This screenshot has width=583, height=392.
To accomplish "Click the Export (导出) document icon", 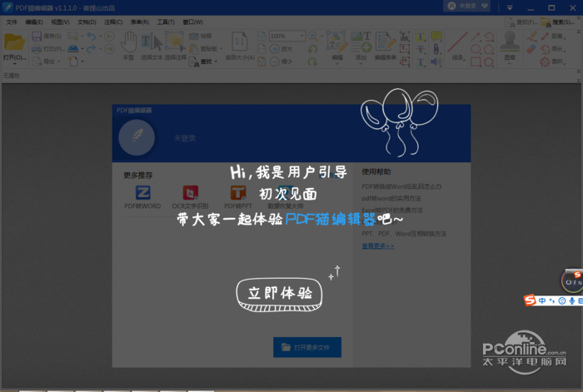I will 37,61.
